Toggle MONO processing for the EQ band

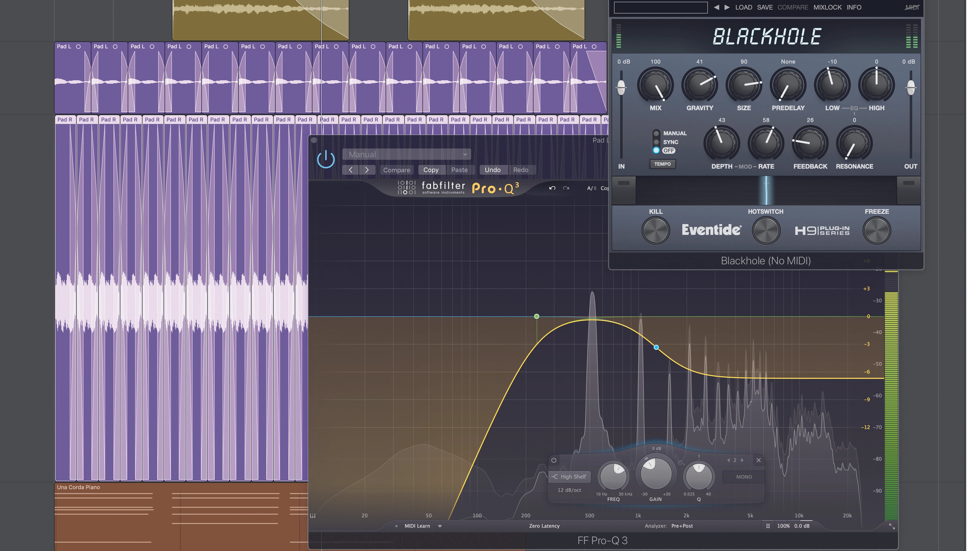point(744,477)
